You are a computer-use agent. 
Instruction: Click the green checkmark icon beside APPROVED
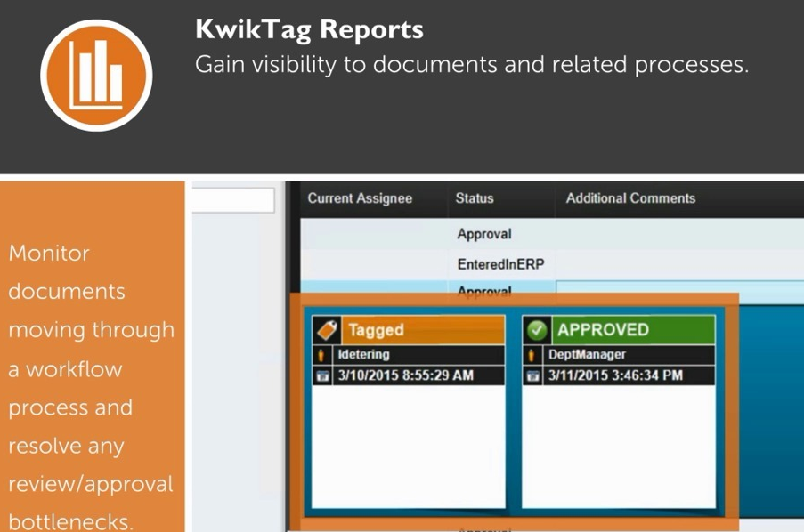537,329
